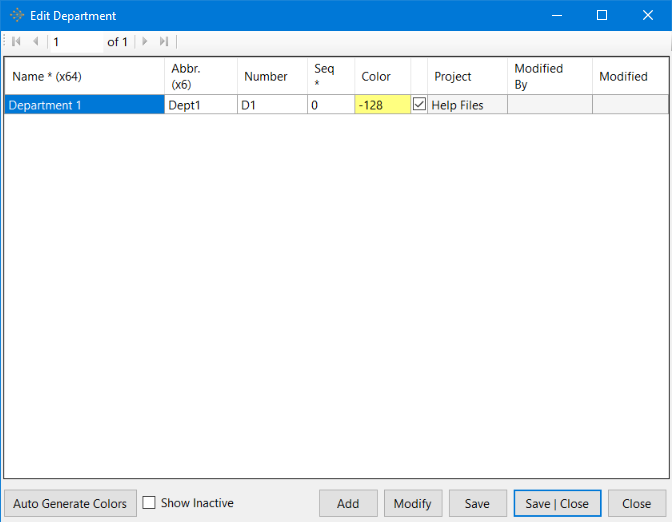Open the yellow -128 color cell
The image size is (672, 522).
[x=382, y=105]
